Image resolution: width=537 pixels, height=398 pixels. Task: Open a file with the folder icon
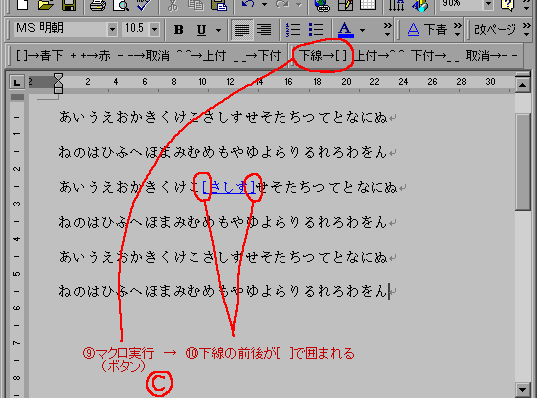point(46,5)
